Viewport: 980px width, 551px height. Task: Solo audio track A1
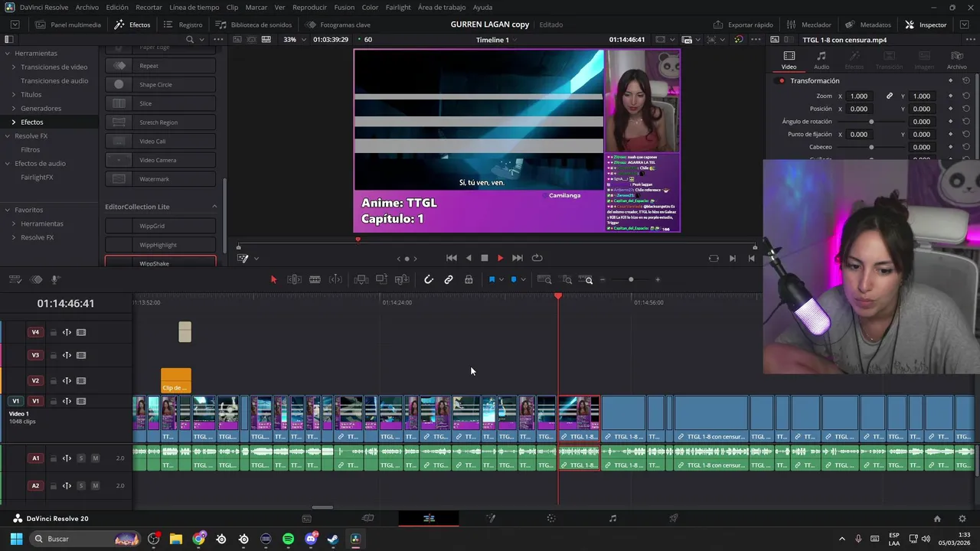[x=80, y=458]
